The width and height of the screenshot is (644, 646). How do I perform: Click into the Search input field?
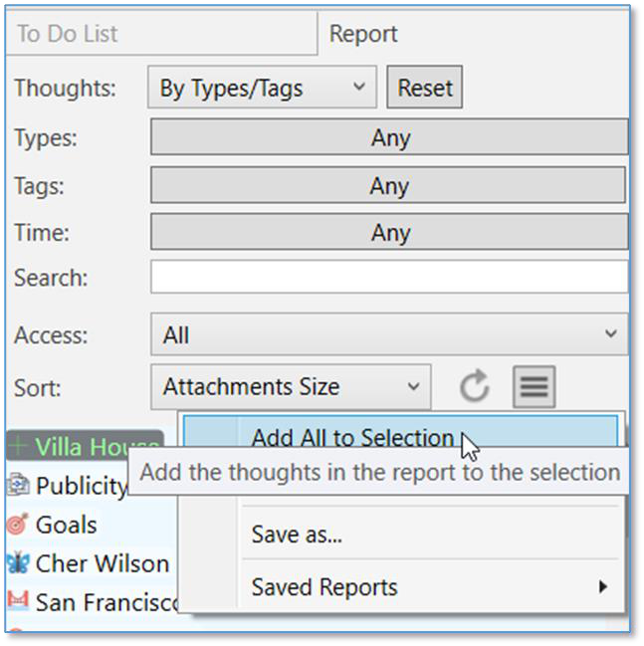click(389, 278)
